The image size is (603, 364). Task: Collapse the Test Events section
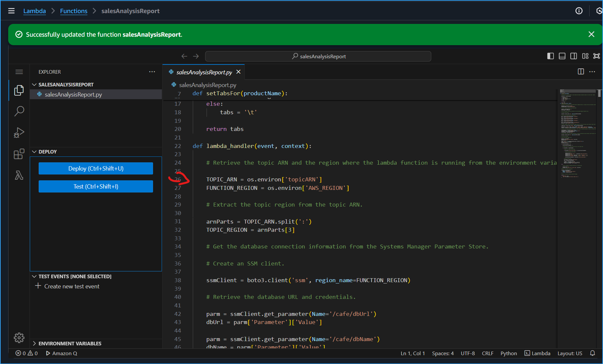75,276
